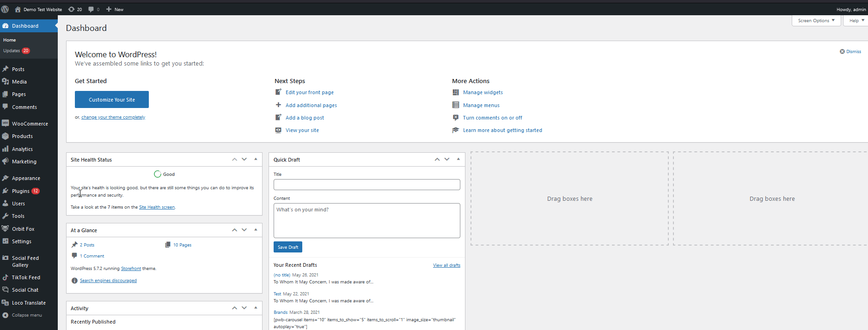Open View all drafts link
Screen dimensions: 868x330
[x=446, y=265]
